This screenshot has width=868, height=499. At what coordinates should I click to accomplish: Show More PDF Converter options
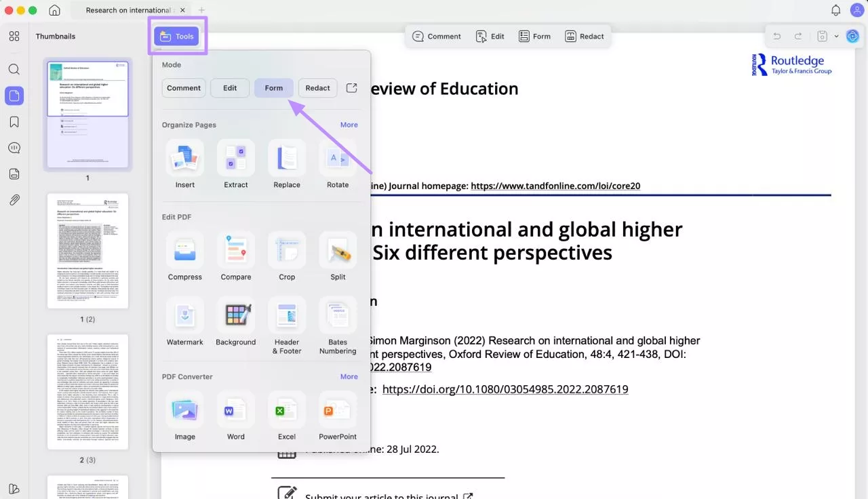pos(349,376)
